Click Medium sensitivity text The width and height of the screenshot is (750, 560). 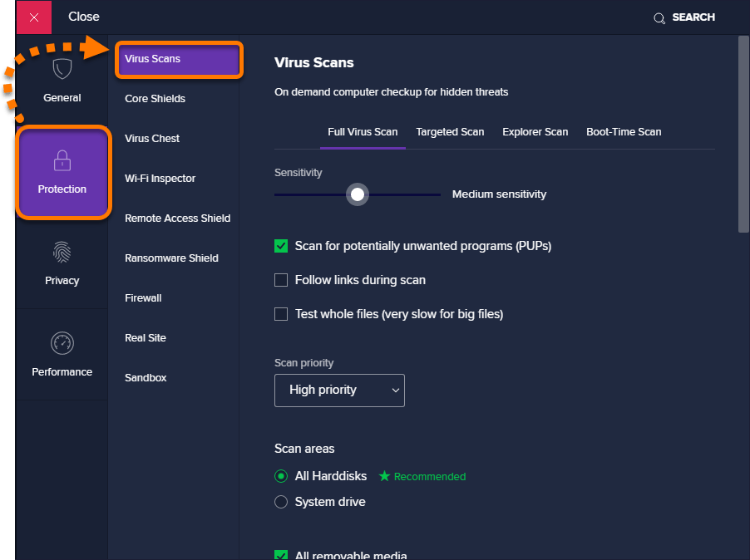499,194
